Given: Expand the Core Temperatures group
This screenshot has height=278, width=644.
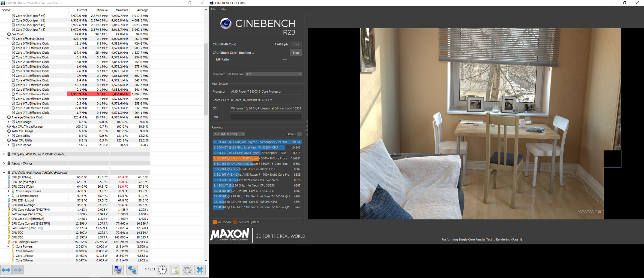Looking at the screenshot, I should point(8,191).
